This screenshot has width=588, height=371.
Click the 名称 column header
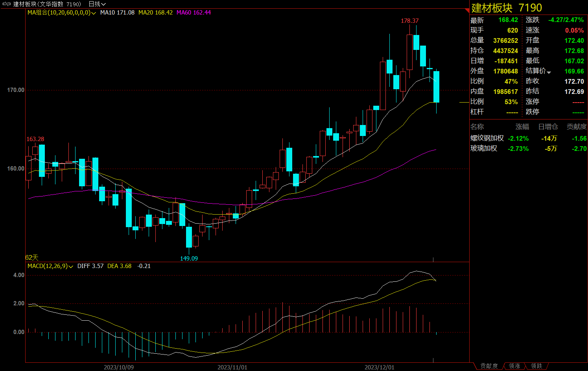[x=477, y=127]
